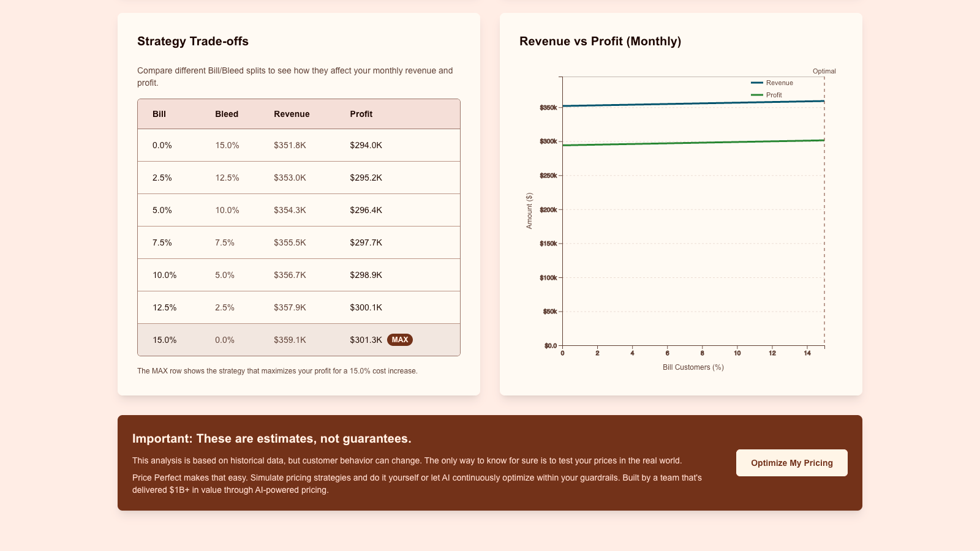
Task: Select the 0.0% Bill table row
Action: 298,145
